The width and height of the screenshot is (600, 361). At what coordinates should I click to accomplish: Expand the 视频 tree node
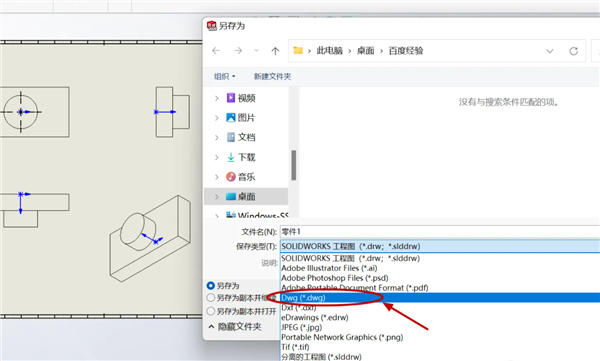click(x=217, y=98)
